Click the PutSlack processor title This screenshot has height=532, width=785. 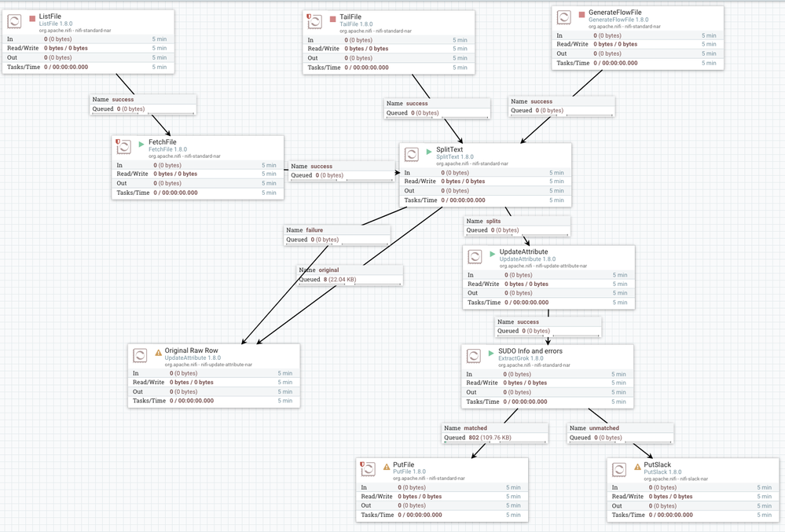point(658,465)
